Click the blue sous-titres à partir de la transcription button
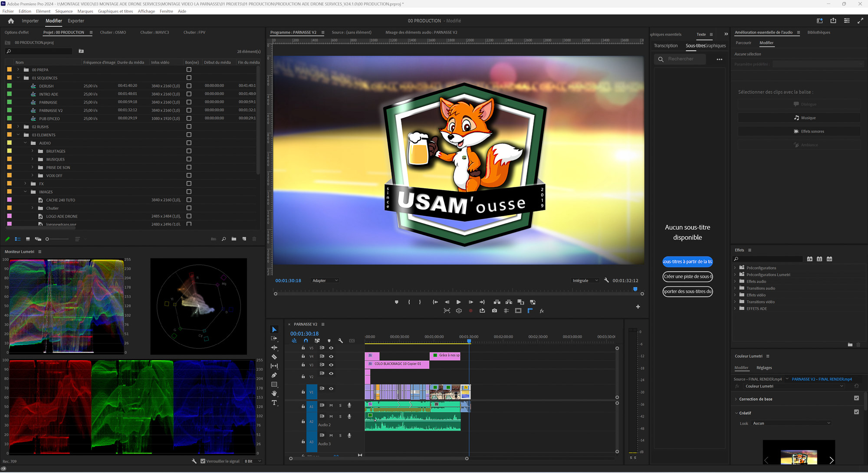The width and height of the screenshot is (868, 473). pyautogui.click(x=687, y=262)
